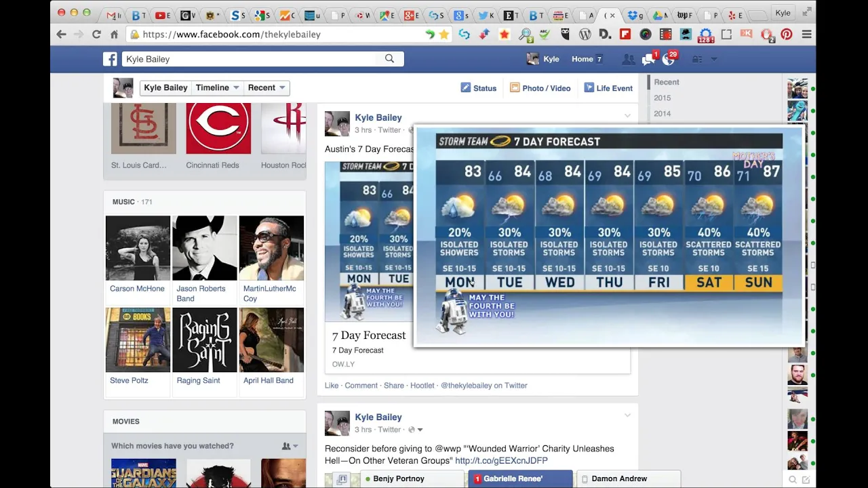Click the yellow bookmark star in address bar
Image resolution: width=868 pixels, height=488 pixels.
[x=444, y=35]
